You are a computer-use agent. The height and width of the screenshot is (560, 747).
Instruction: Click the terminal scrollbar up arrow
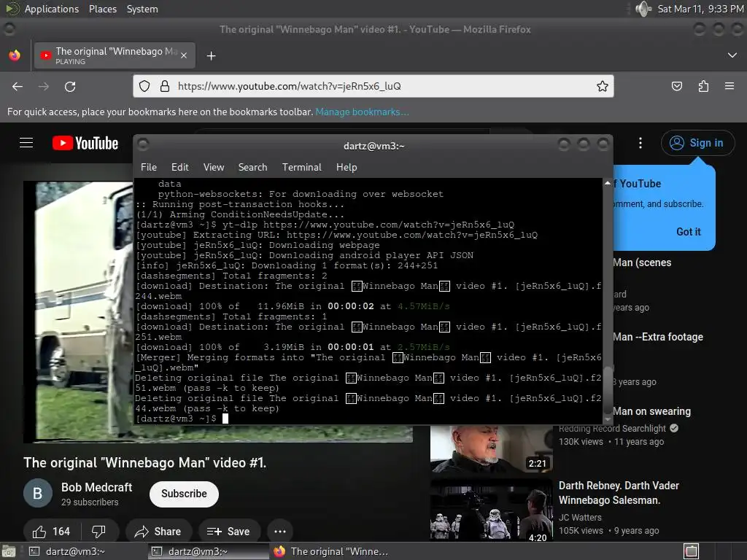pos(608,183)
